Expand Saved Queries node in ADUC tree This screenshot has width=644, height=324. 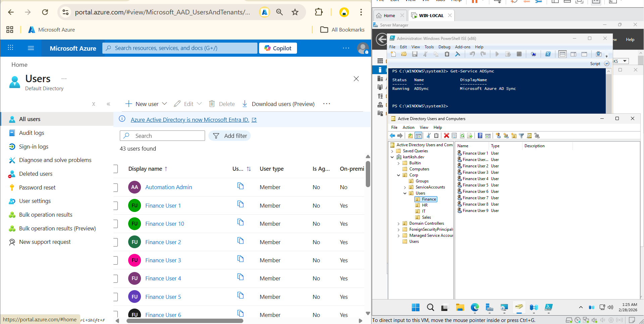coord(392,151)
